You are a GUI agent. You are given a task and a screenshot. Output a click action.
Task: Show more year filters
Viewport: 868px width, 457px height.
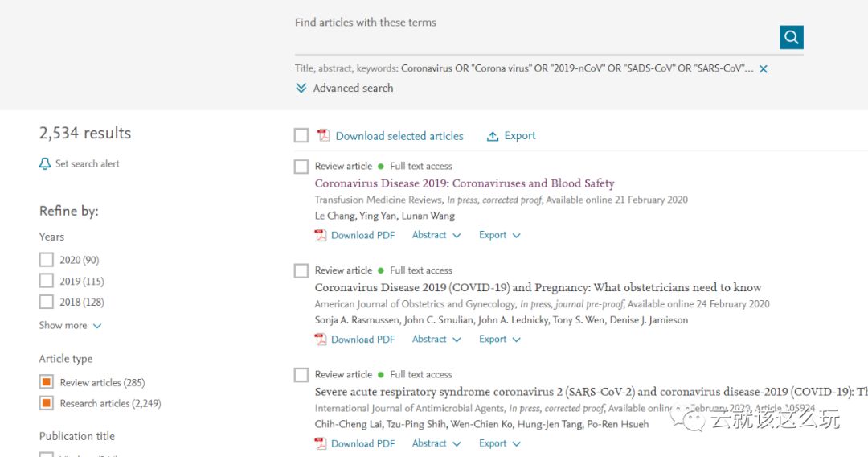71,326
